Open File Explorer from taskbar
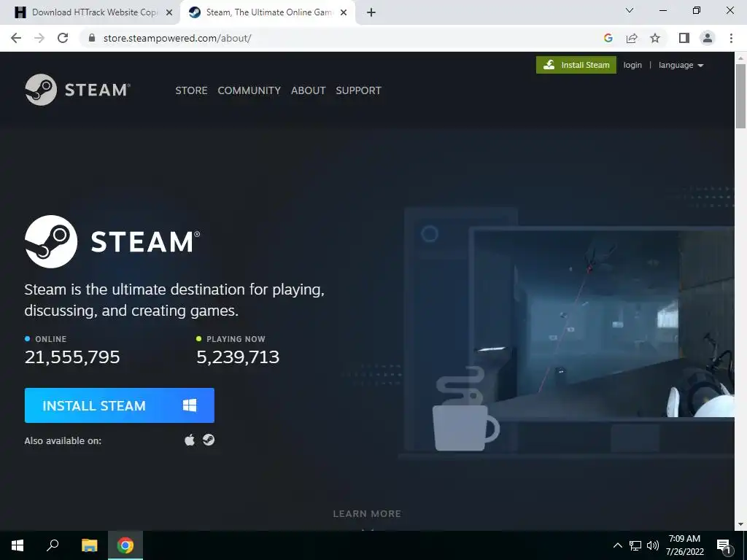 (89, 545)
